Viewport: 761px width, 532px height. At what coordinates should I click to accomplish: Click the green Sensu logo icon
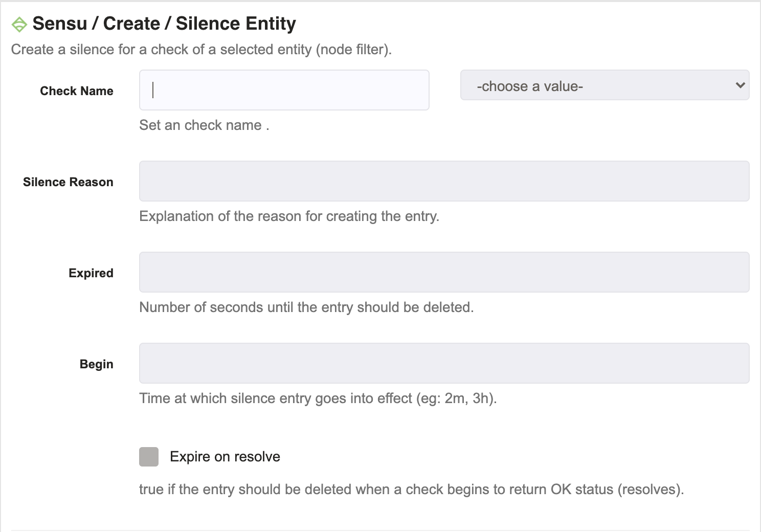click(x=19, y=24)
